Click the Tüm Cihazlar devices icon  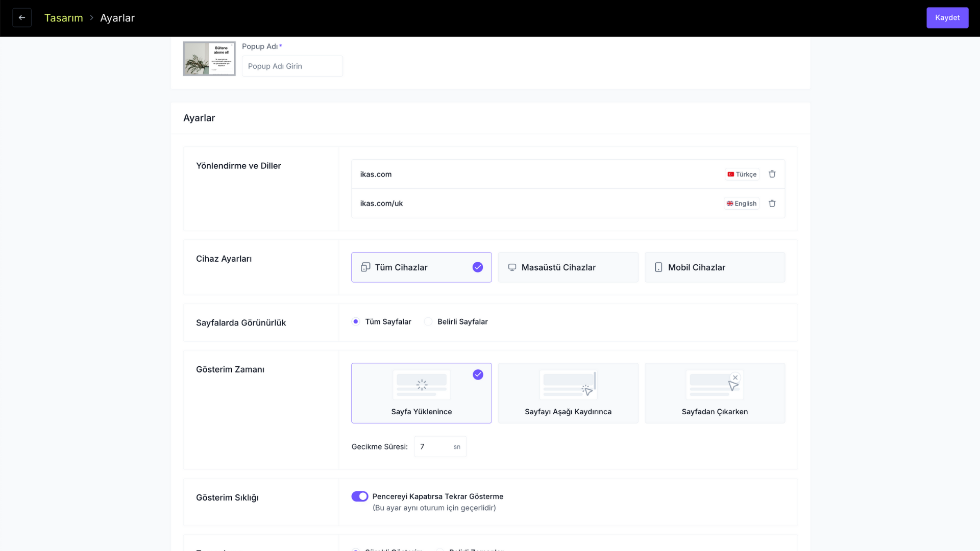(x=365, y=267)
